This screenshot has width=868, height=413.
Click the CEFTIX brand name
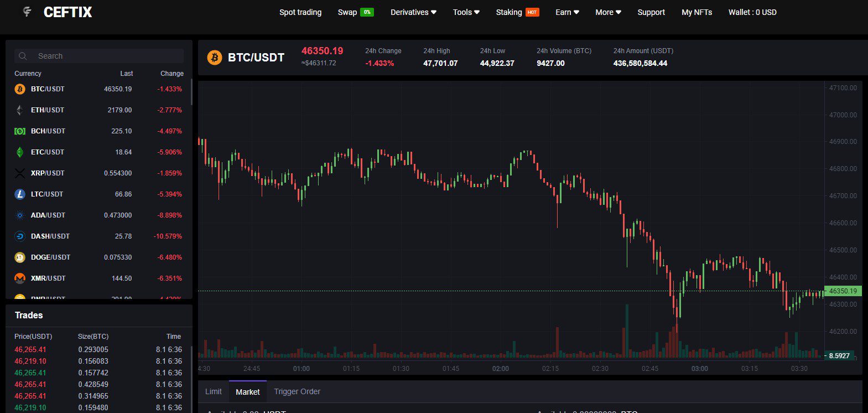67,12
